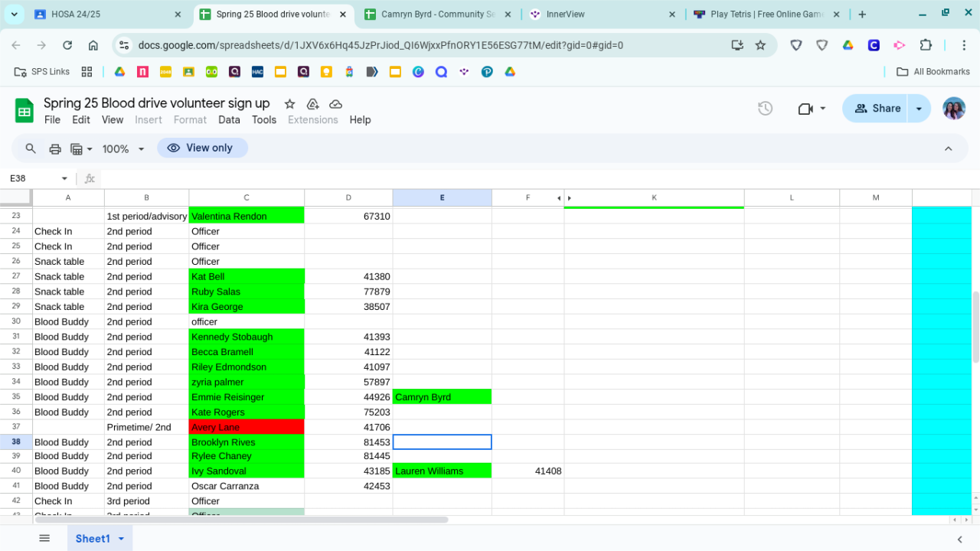The width and height of the screenshot is (980, 551).
Task: Star the Spring 25 Blood drive document
Action: click(x=289, y=104)
